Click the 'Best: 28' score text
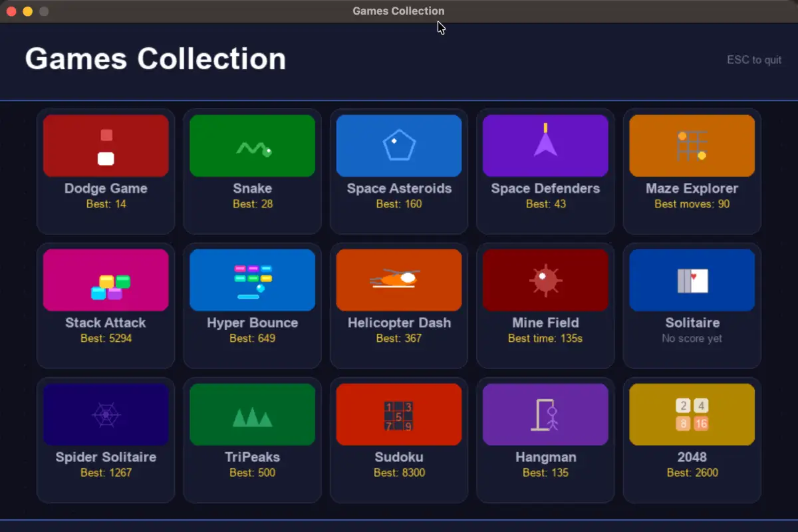 (253, 204)
